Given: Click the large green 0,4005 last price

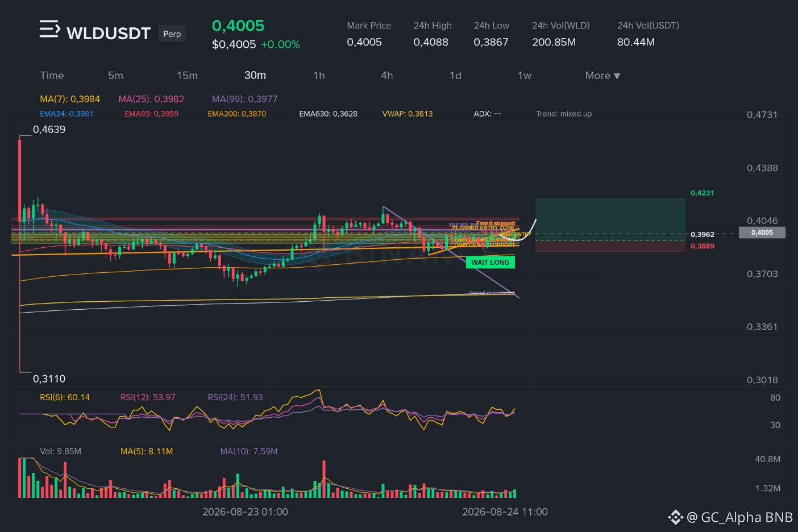Looking at the screenshot, I should (x=238, y=26).
